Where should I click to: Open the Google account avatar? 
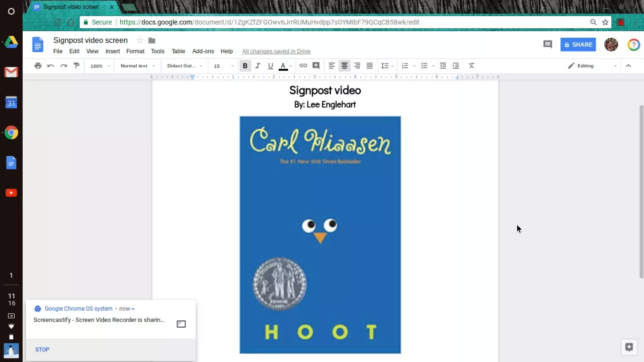coord(611,45)
